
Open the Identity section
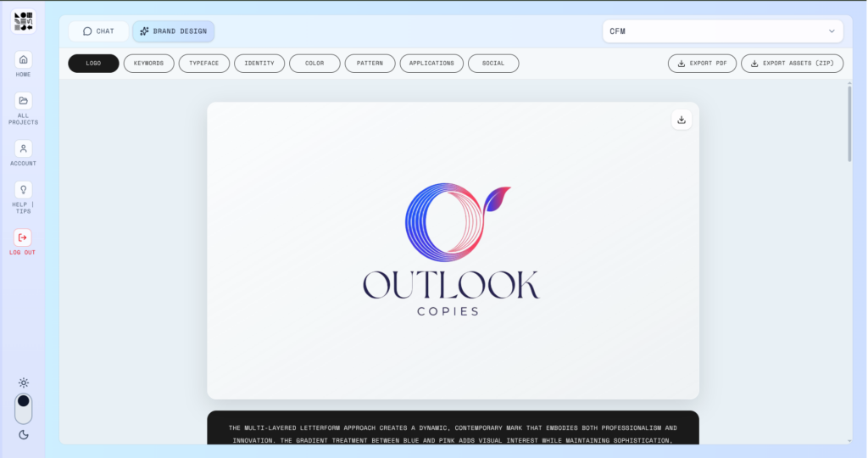coord(259,63)
